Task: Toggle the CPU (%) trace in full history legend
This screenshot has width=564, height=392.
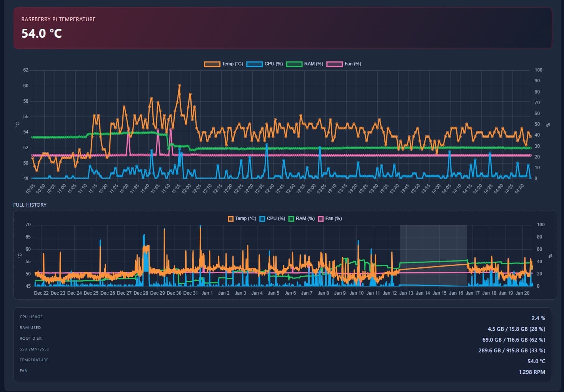Action: 262,218
